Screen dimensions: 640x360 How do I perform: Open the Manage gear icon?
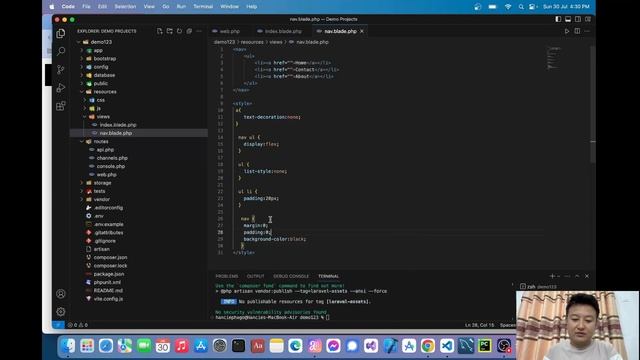[61, 312]
